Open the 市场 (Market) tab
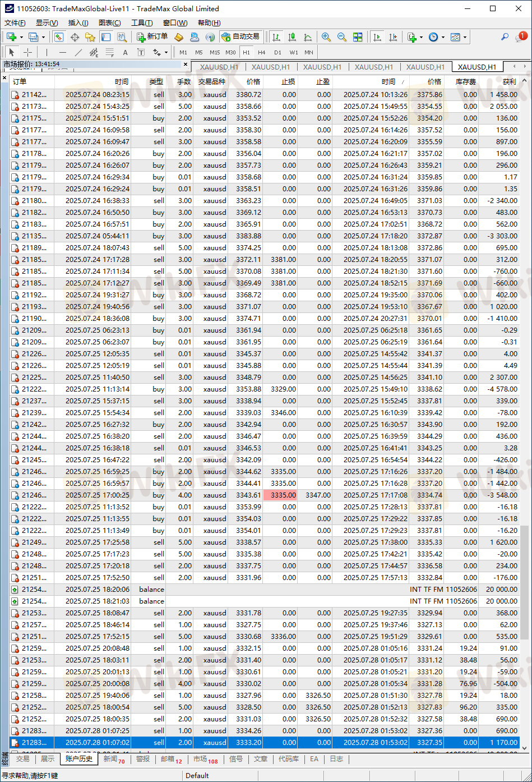This screenshot has height=782, width=532. [205, 758]
